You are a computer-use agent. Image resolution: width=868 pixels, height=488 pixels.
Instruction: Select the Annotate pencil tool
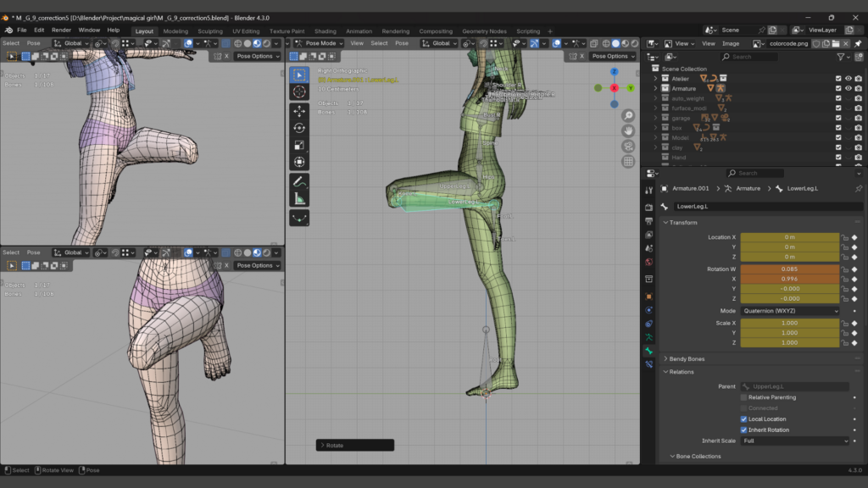click(x=299, y=181)
